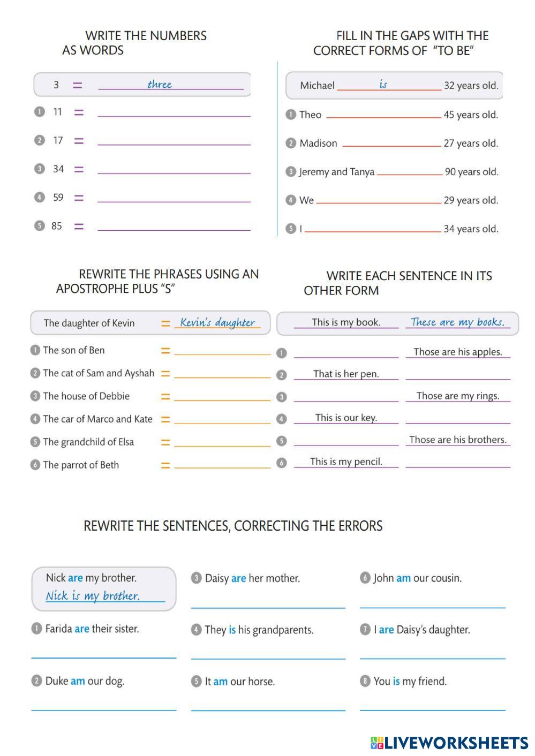
Task: Select the field for 'The parrot of Beth'
Action: tap(222, 464)
